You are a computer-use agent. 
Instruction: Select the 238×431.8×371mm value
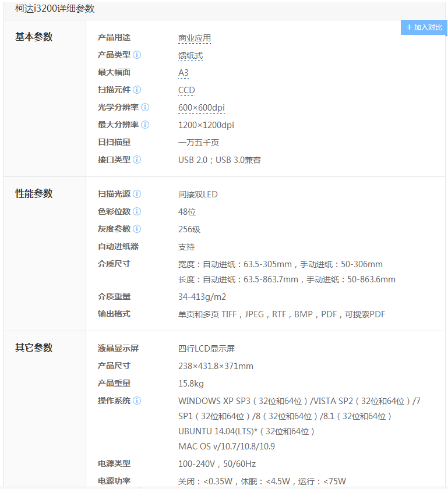click(x=216, y=366)
